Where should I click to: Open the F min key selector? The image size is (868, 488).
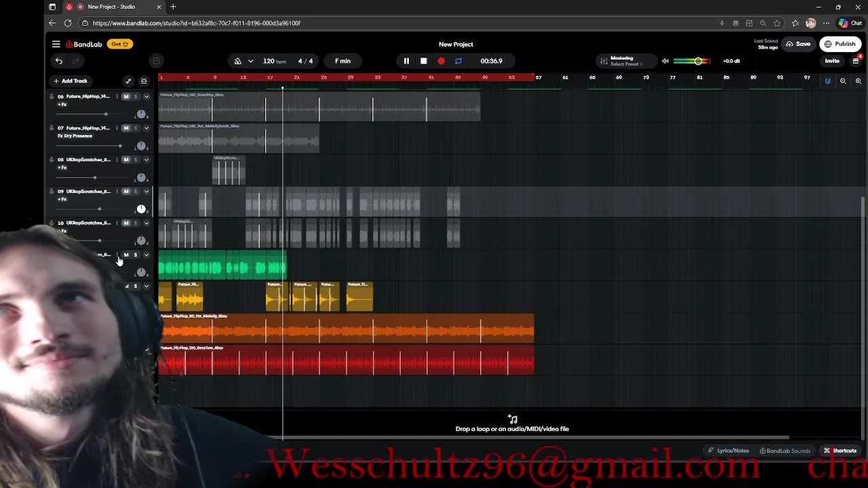click(342, 61)
